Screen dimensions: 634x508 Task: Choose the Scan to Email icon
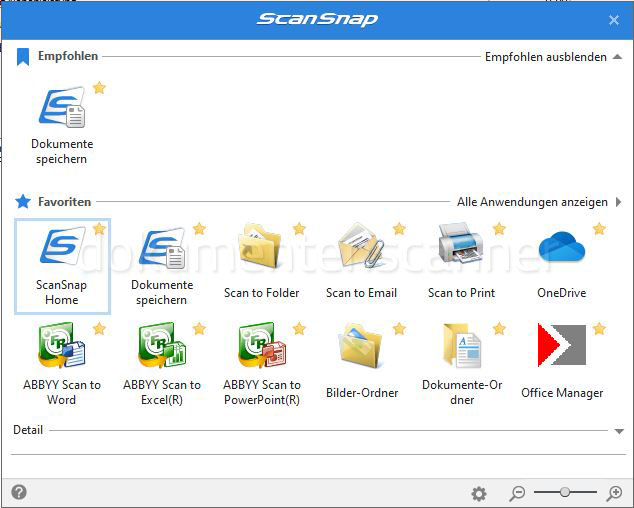click(360, 247)
